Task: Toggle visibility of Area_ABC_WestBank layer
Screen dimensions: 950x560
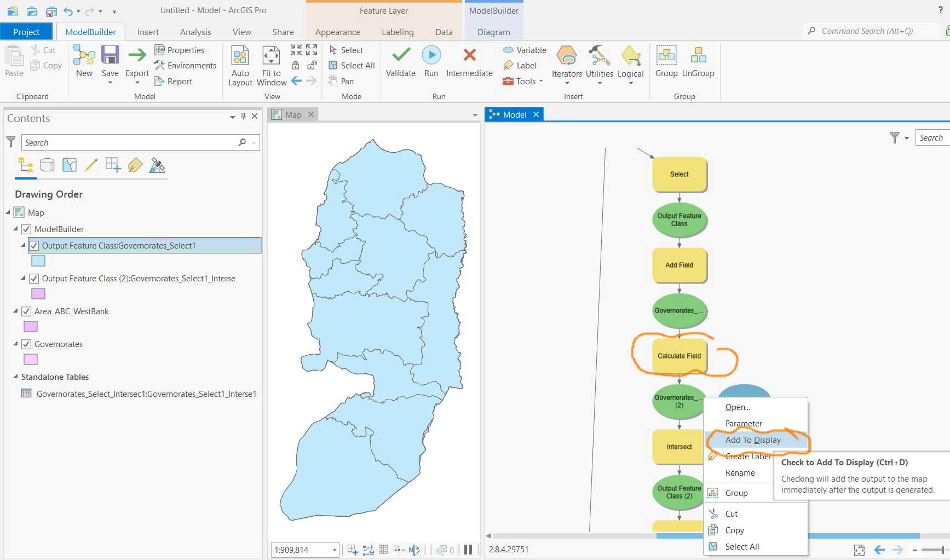Action: click(x=26, y=311)
